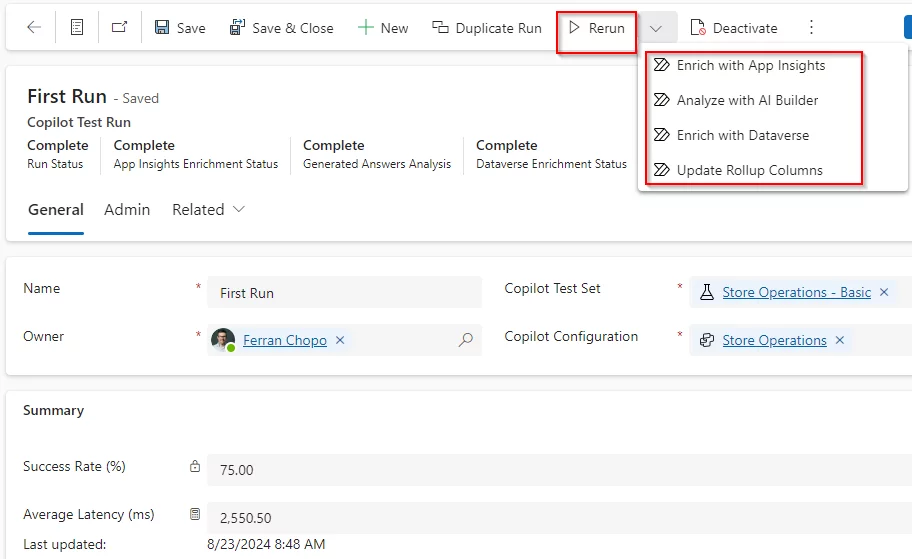Viewport: 912px width, 559px height.
Task: Open the form record set icon
Action: point(77,27)
